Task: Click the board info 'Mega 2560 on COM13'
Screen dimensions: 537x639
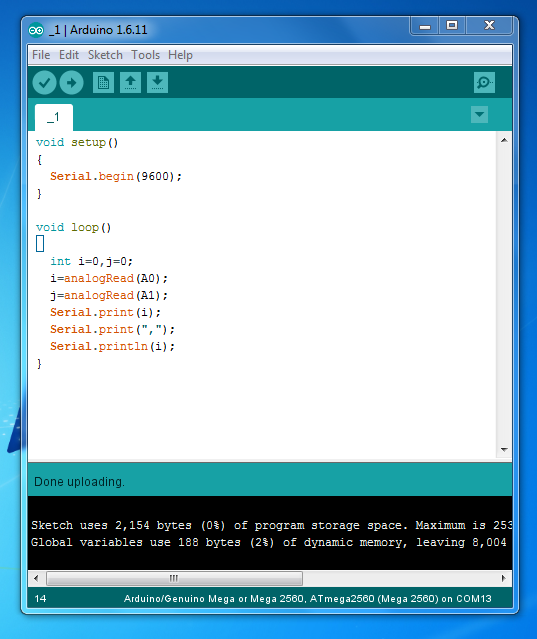Action: click(x=308, y=599)
